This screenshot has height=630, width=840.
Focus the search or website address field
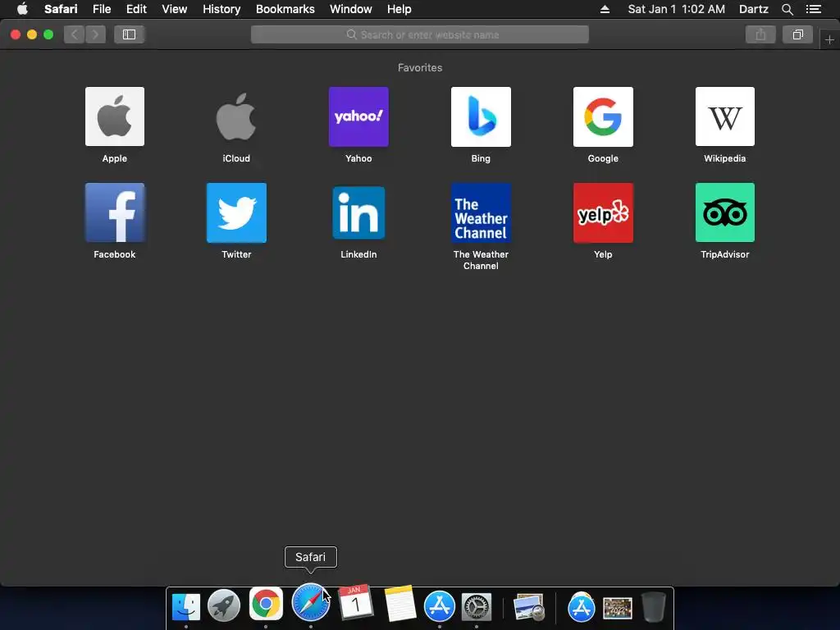click(x=419, y=34)
